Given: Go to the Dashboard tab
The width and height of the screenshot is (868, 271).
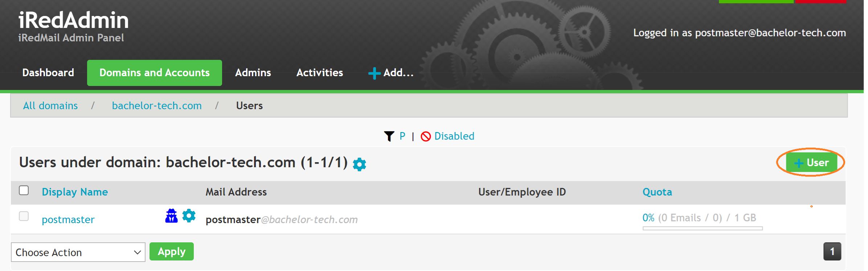Looking at the screenshot, I should [x=48, y=73].
